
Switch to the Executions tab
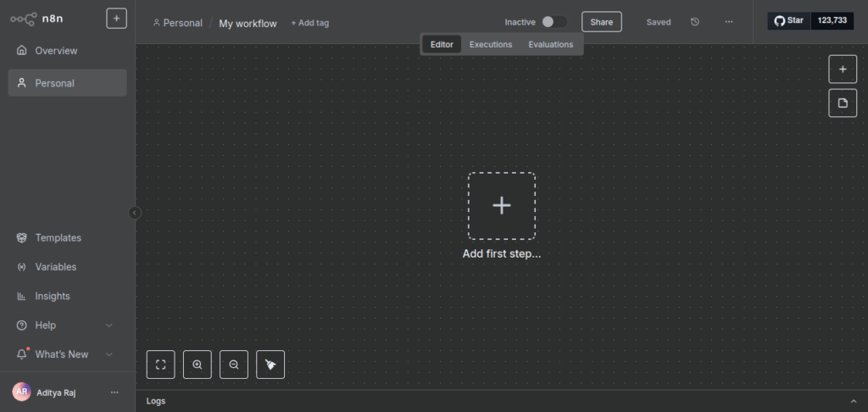(x=491, y=44)
